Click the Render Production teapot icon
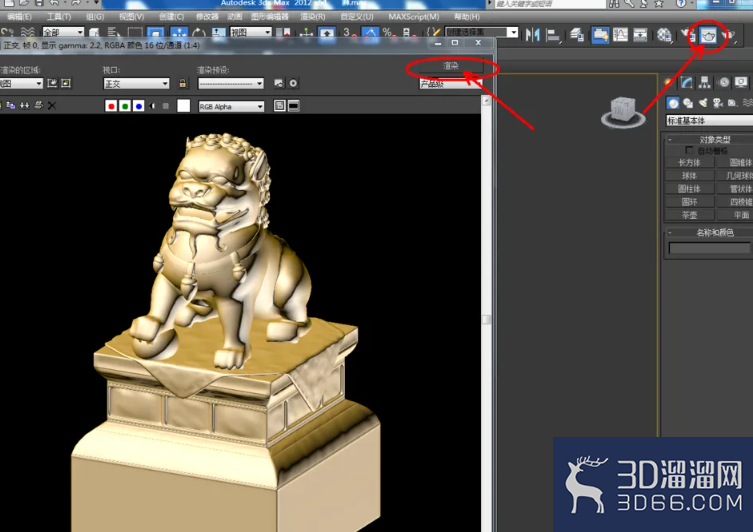753x532 pixels. [729, 35]
